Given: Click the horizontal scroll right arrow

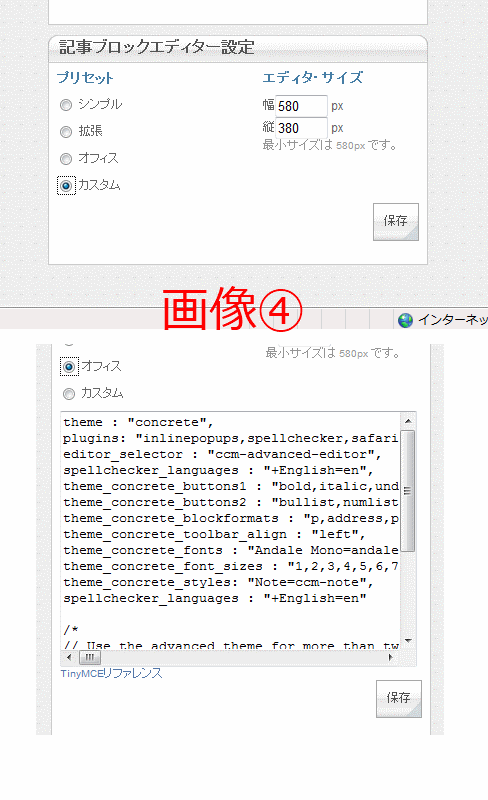Looking at the screenshot, I should coord(391,657).
